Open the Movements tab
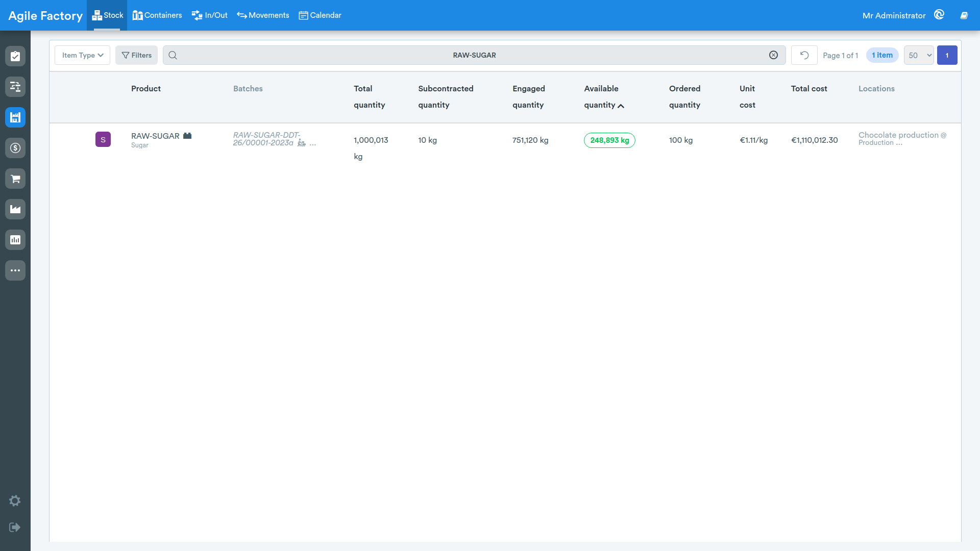The image size is (980, 551). 263,15
